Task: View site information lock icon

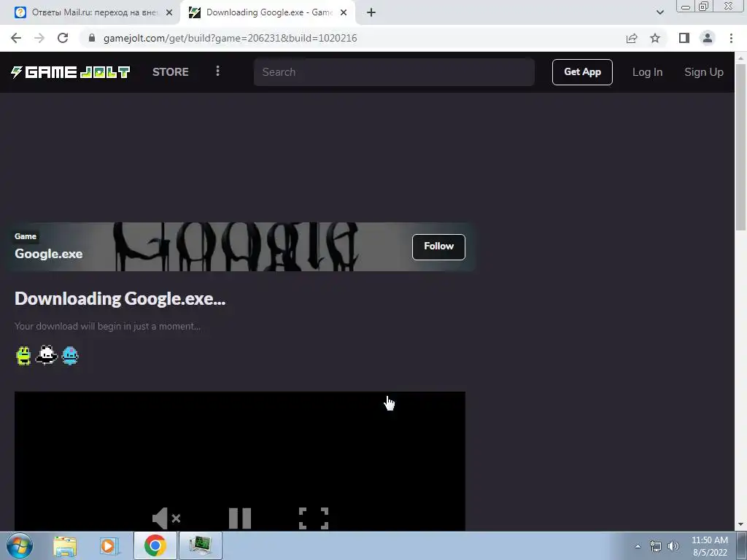Action: (92, 38)
